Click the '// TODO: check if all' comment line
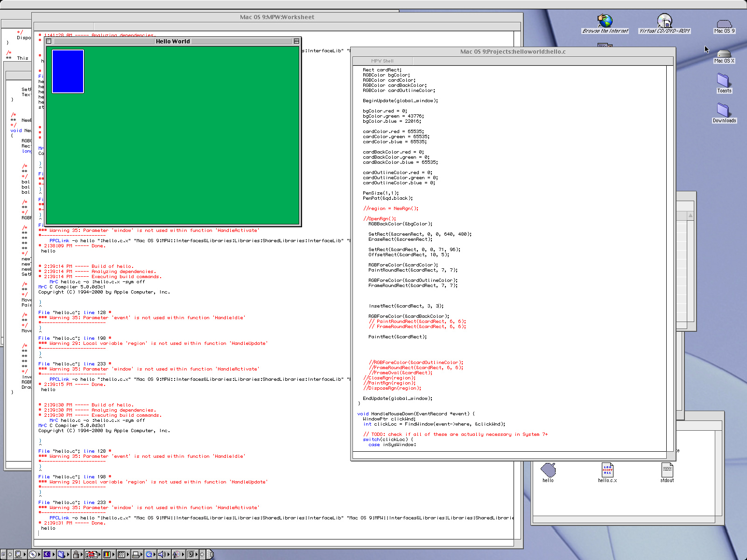Image resolution: width=747 pixels, height=560 pixels. [455, 434]
